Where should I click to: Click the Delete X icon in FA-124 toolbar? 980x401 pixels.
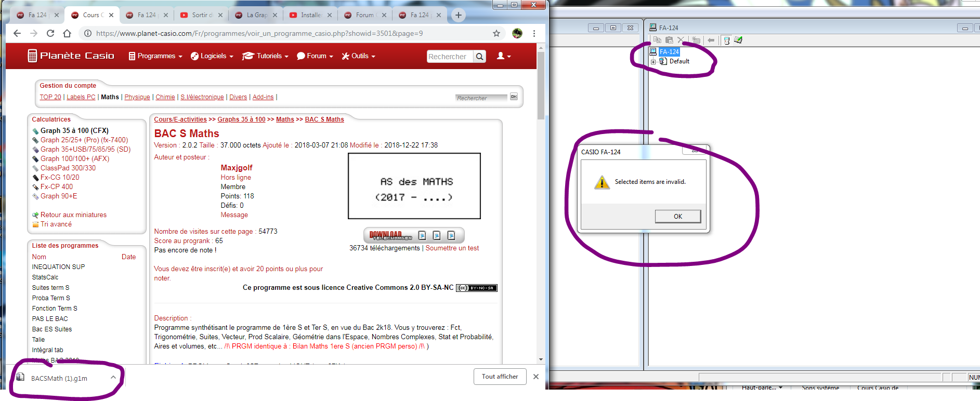pos(681,40)
